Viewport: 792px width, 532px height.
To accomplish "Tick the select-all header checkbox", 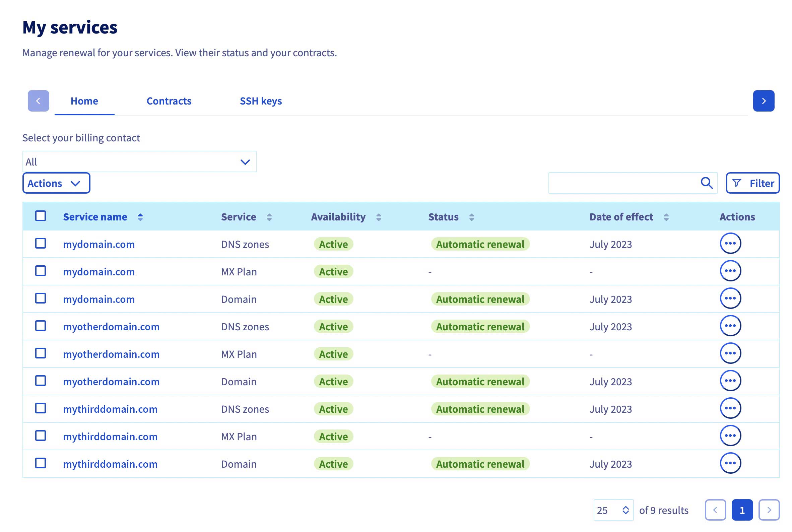I will click(41, 216).
